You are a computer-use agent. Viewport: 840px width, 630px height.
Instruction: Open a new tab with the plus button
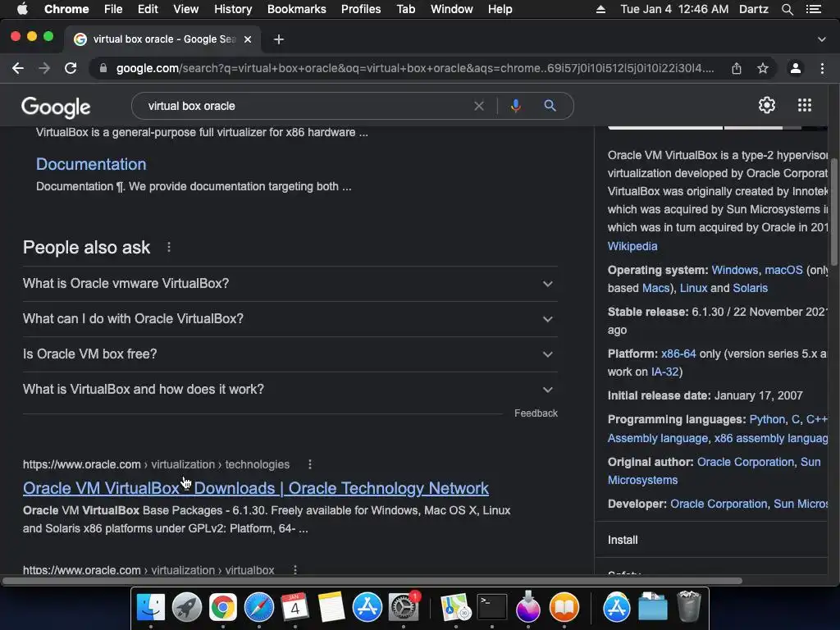pos(279,39)
